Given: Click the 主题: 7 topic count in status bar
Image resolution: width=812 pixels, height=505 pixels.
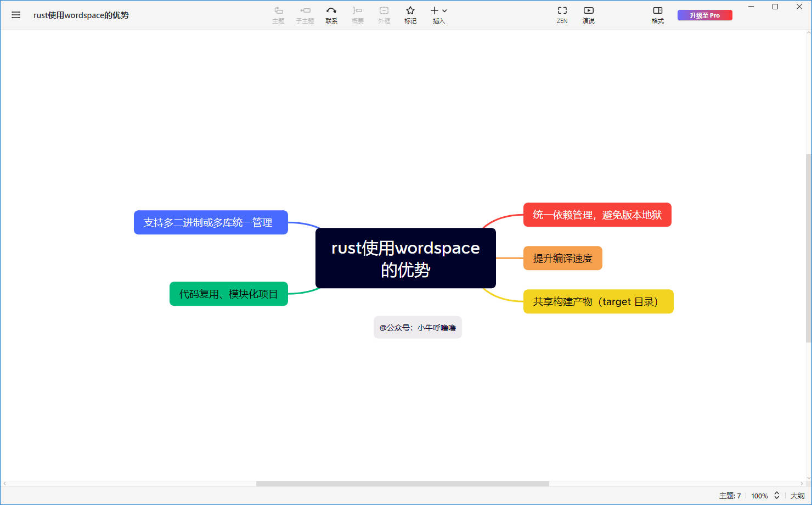Looking at the screenshot, I should click(730, 496).
